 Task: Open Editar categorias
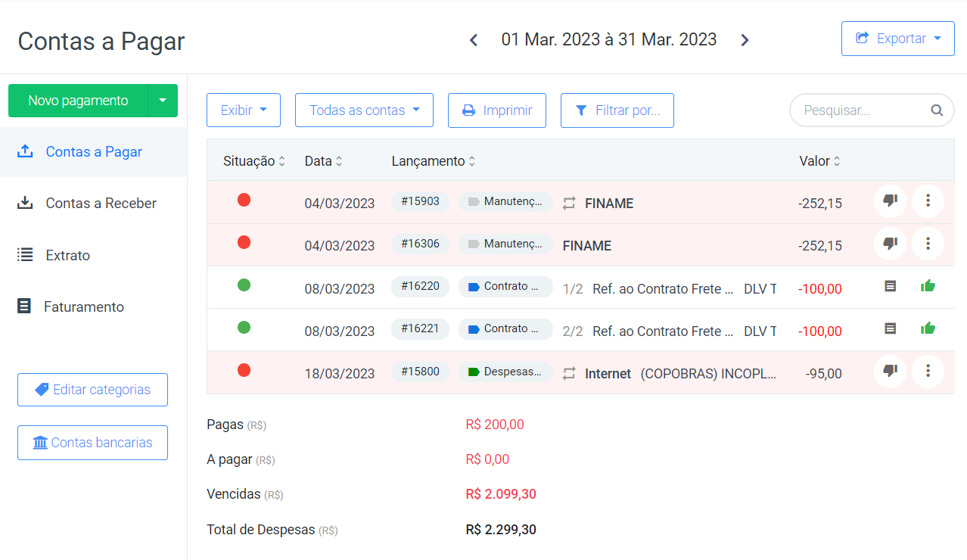[92, 390]
